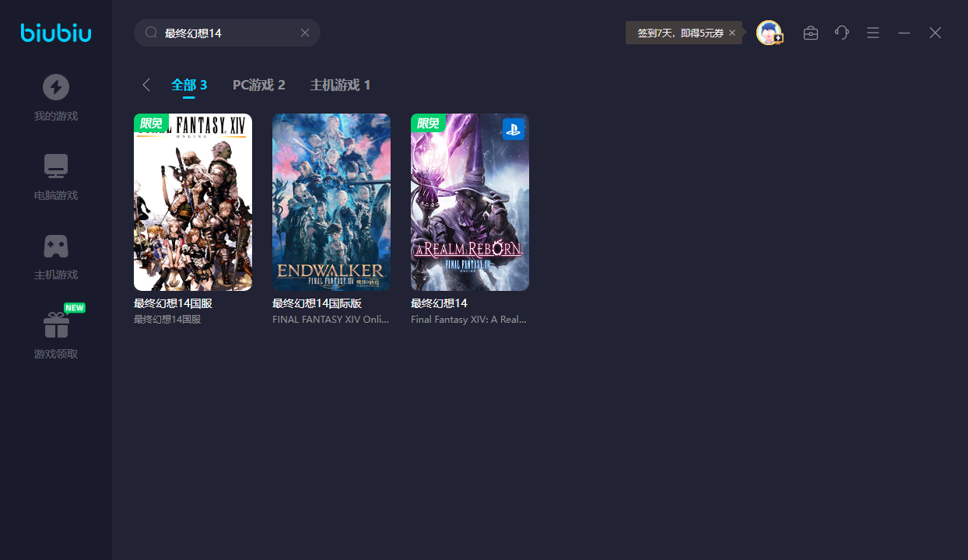Click the title 最终幻想14 under Realm Reborn
This screenshot has width=968, height=560.
(439, 303)
